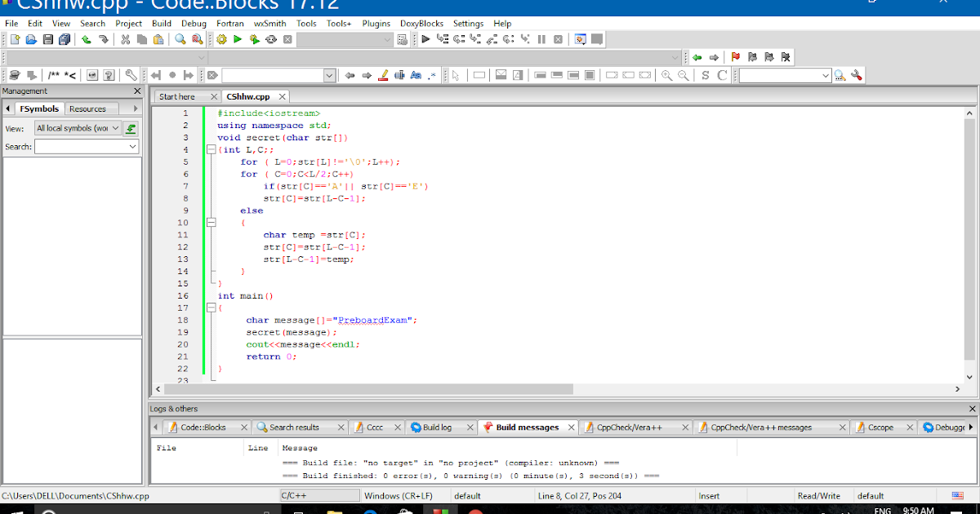Insert a DoxyBlocks comment block with the /** icon
This screenshot has height=514, width=980.
point(52,74)
